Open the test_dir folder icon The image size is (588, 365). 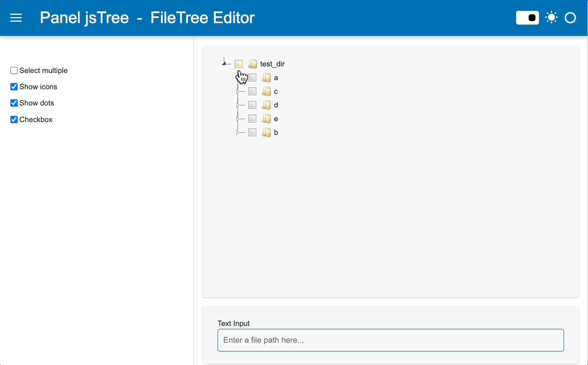pos(239,63)
